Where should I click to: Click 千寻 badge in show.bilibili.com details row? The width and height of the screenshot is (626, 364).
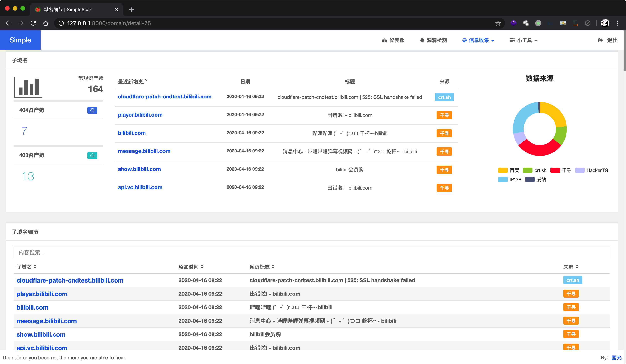click(571, 334)
